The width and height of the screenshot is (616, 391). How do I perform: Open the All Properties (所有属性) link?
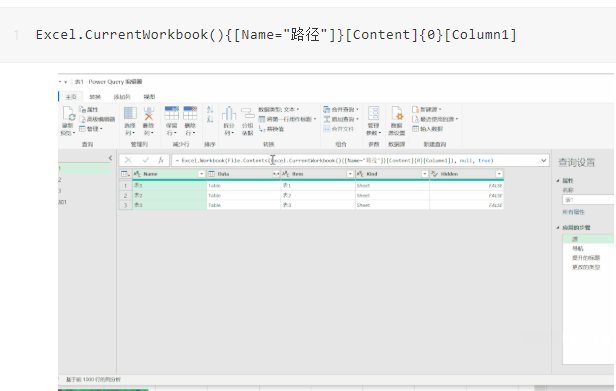point(573,212)
